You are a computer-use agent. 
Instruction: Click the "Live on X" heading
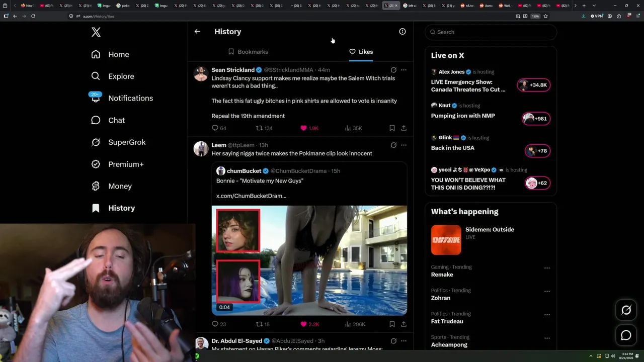click(x=447, y=56)
